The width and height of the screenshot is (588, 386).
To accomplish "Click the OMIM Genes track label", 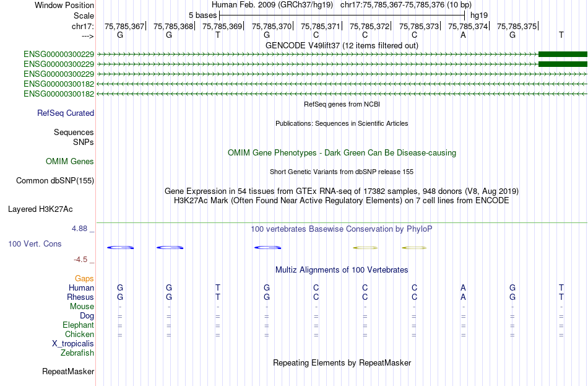I will (x=70, y=162).
